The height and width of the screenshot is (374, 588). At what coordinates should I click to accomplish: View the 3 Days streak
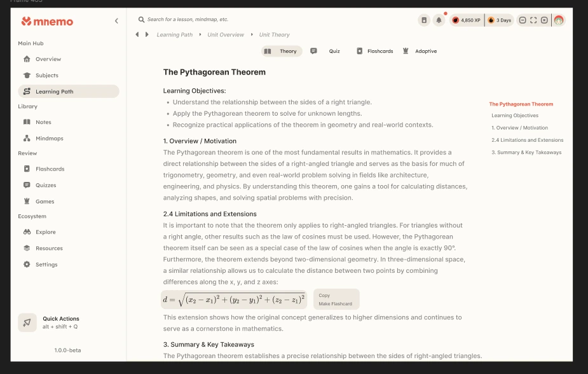click(x=500, y=20)
